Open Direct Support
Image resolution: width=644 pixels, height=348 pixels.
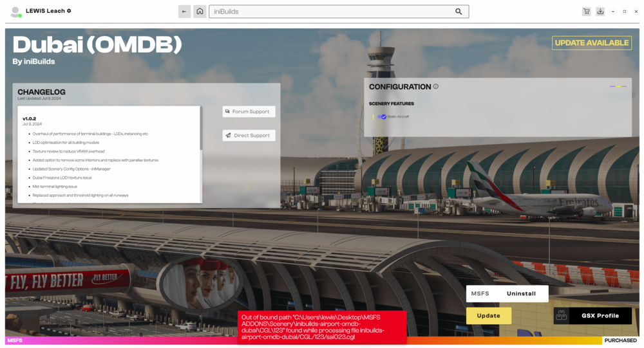pyautogui.click(x=249, y=135)
